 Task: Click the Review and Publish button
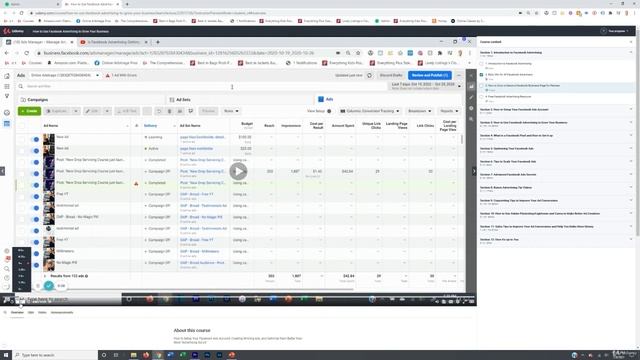click(429, 75)
